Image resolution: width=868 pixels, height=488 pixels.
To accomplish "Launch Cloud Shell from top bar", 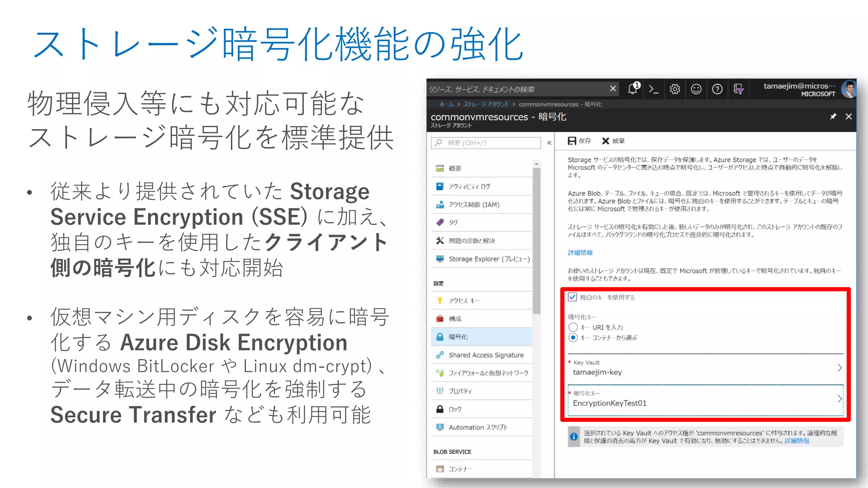I will click(x=654, y=89).
